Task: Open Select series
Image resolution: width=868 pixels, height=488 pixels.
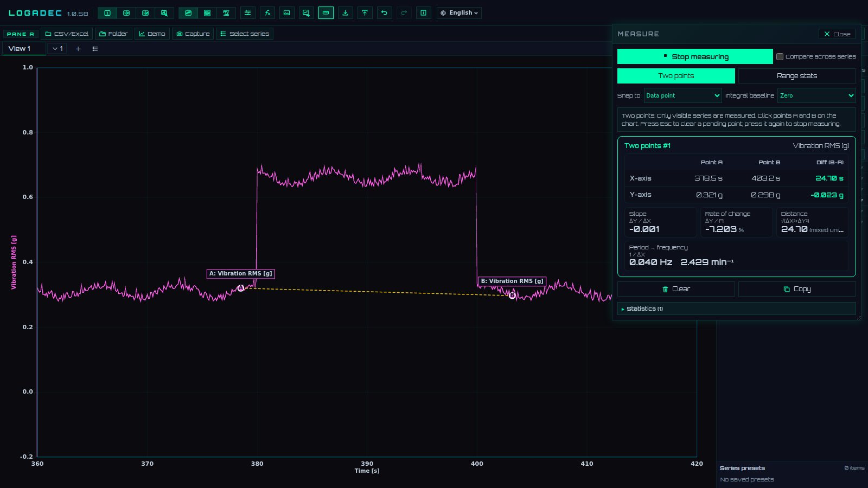Action: click(x=245, y=34)
